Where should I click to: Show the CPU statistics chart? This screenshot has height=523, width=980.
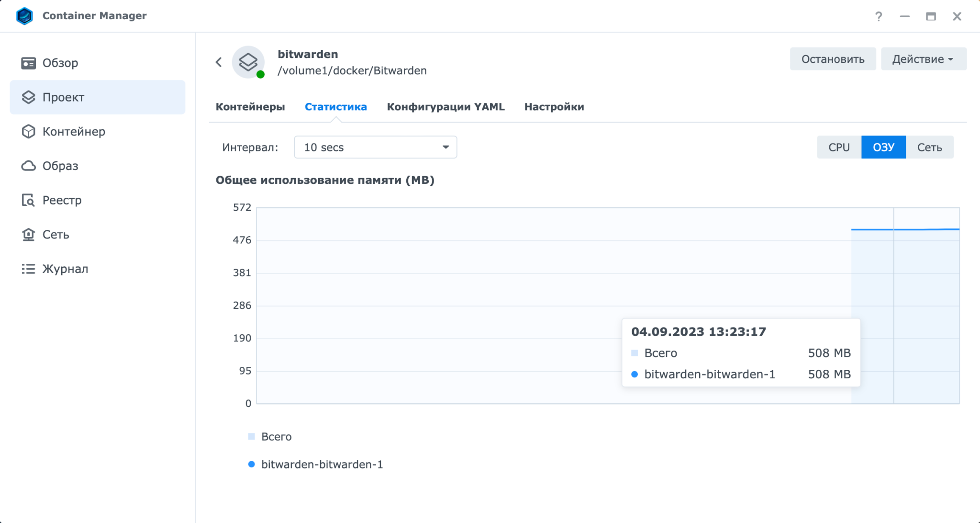pyautogui.click(x=839, y=147)
